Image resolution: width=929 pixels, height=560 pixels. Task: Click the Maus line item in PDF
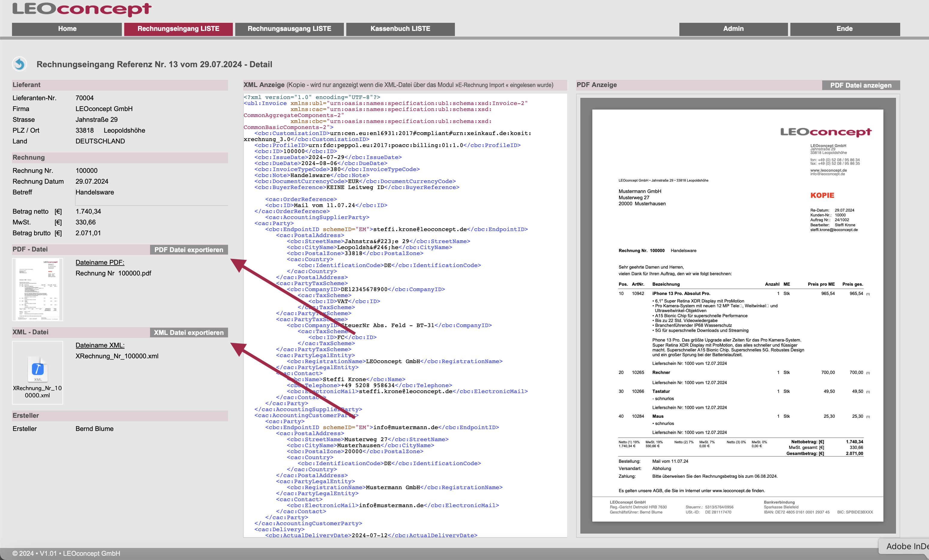click(657, 416)
